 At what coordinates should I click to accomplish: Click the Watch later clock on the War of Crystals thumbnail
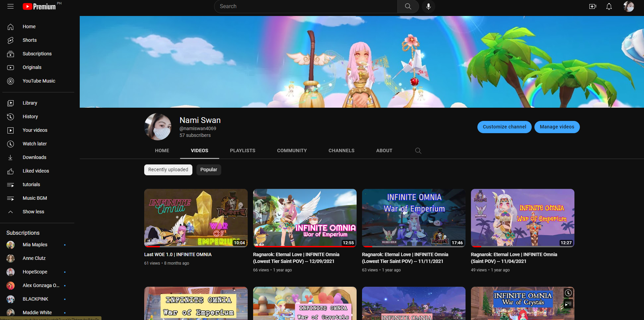click(568, 293)
